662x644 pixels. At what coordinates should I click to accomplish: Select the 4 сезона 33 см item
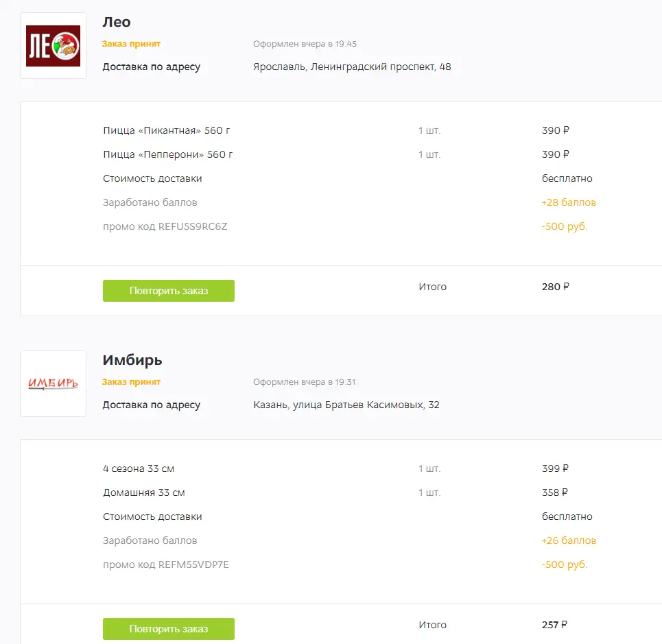pos(139,468)
